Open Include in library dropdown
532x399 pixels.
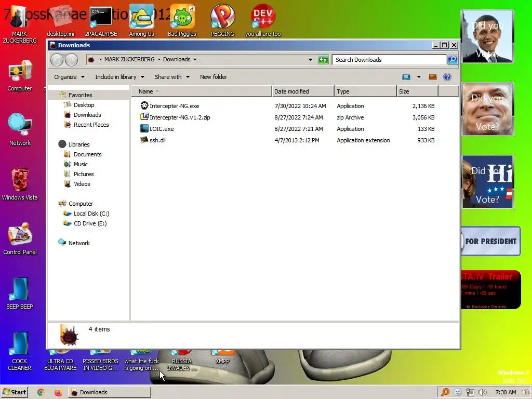pyautogui.click(x=120, y=77)
